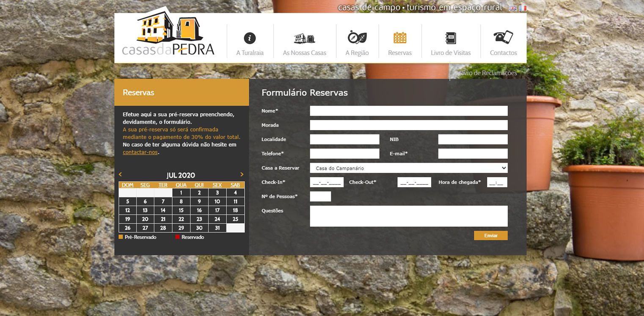
Task: Open the A Turalraia menu label
Action: [250, 53]
